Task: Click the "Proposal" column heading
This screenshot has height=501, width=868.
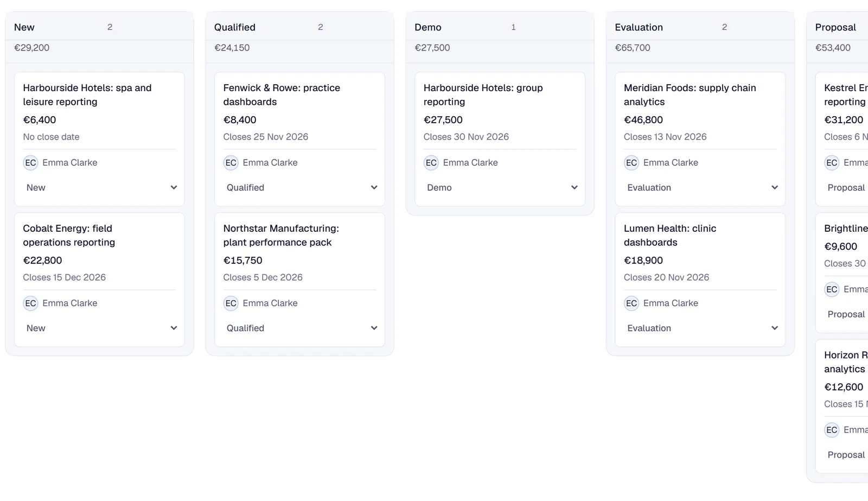Action: click(835, 27)
